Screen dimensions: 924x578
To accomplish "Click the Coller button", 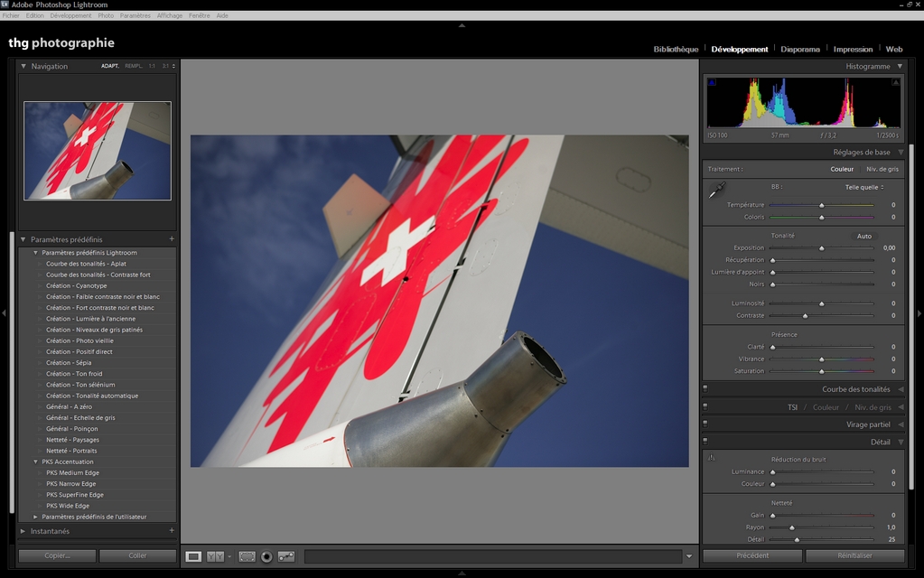I will tap(138, 555).
